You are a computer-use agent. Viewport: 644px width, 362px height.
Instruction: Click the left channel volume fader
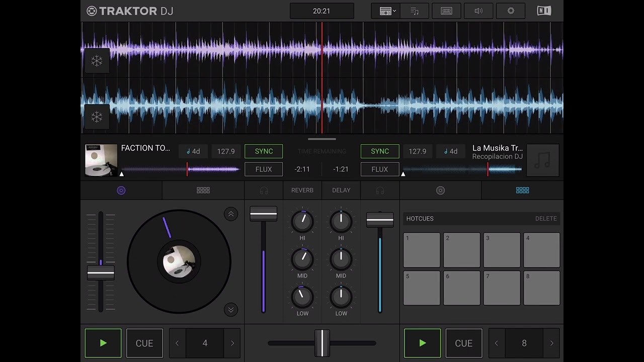[x=263, y=214]
